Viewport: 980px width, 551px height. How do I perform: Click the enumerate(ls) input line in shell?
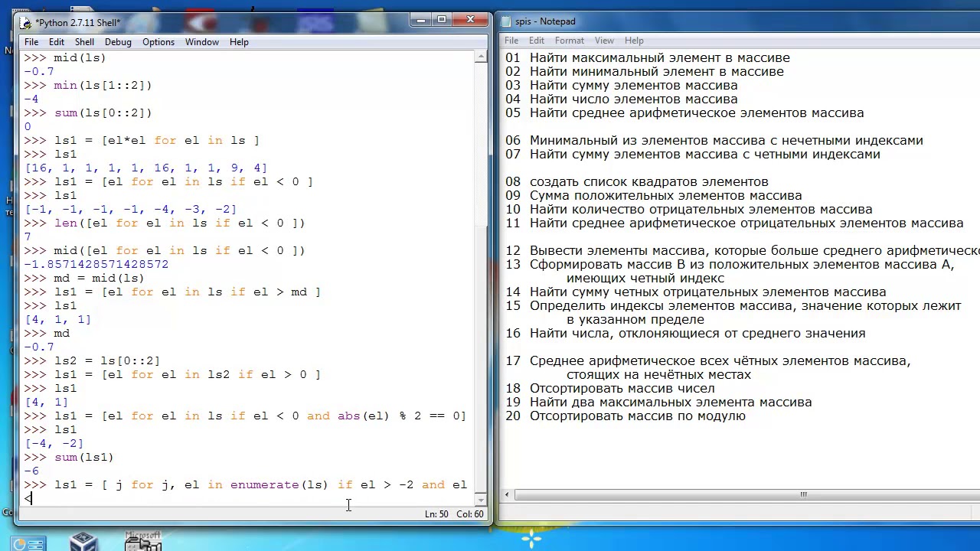click(260, 484)
